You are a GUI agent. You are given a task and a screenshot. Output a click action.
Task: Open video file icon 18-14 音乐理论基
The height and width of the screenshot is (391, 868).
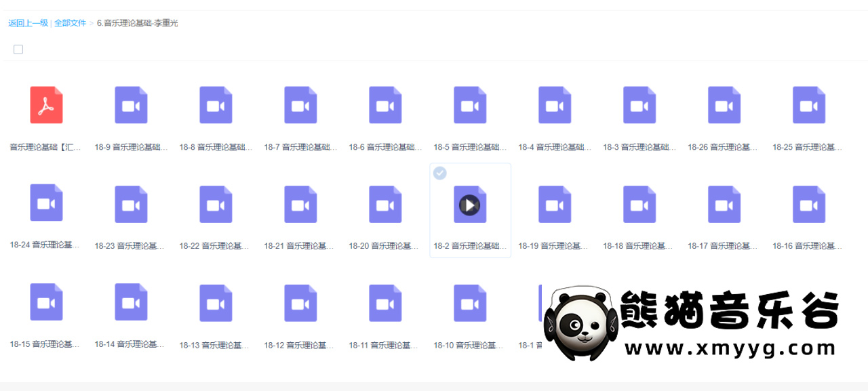tap(131, 302)
